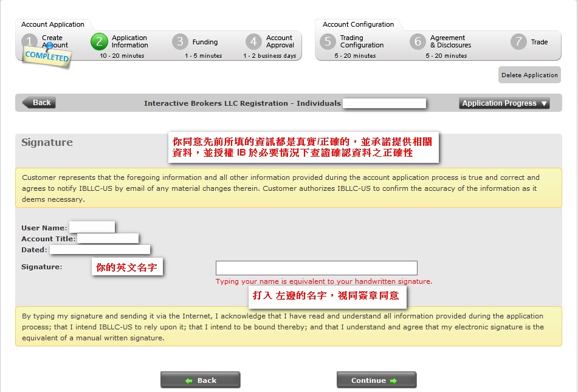Click the step 1 Create Account circle
The image size is (578, 392).
tap(30, 41)
